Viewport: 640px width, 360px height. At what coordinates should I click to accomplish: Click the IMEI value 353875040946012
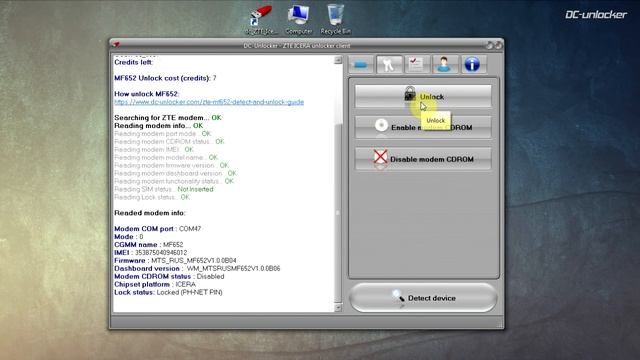(x=161, y=253)
